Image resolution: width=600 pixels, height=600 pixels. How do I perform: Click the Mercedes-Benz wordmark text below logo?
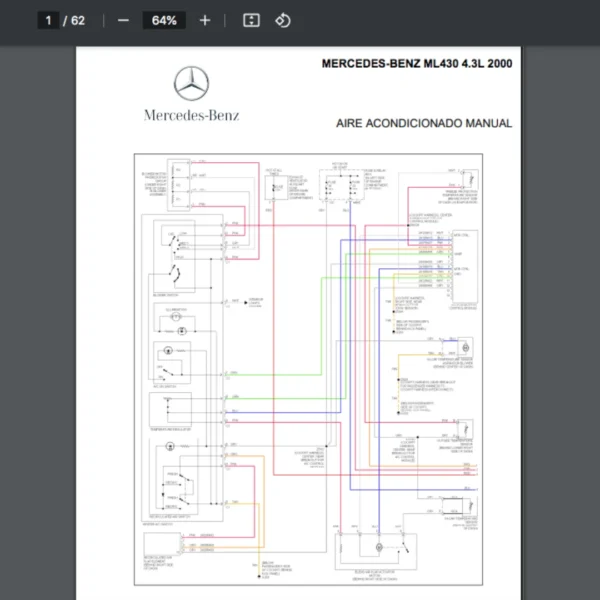coord(191,115)
